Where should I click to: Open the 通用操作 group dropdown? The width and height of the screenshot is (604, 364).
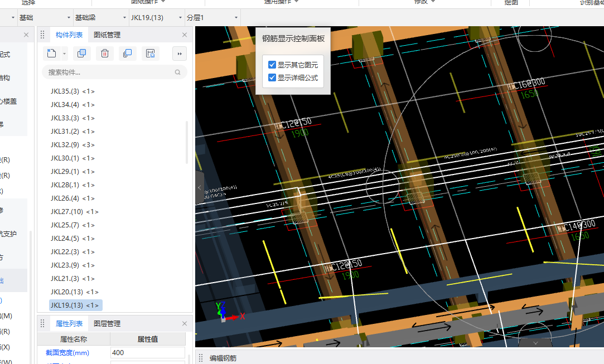pos(296,2)
